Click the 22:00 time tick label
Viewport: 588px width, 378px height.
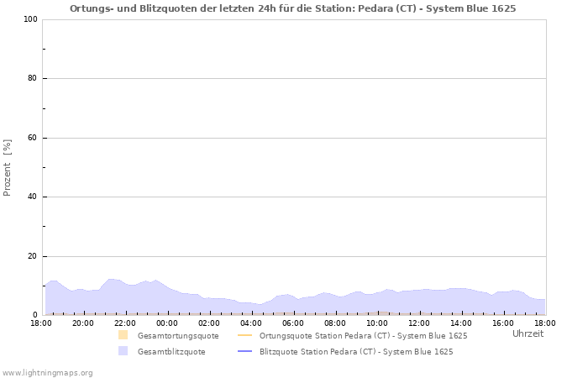coord(125,323)
